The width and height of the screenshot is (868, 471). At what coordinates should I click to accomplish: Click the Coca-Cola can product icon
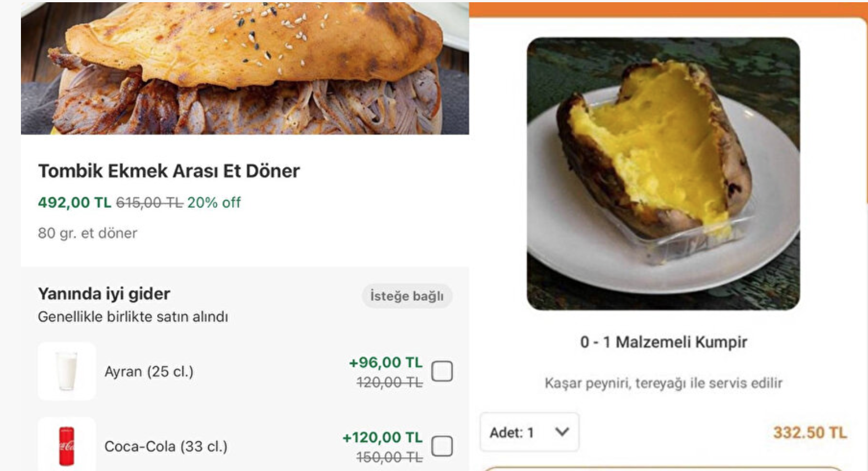(67, 446)
